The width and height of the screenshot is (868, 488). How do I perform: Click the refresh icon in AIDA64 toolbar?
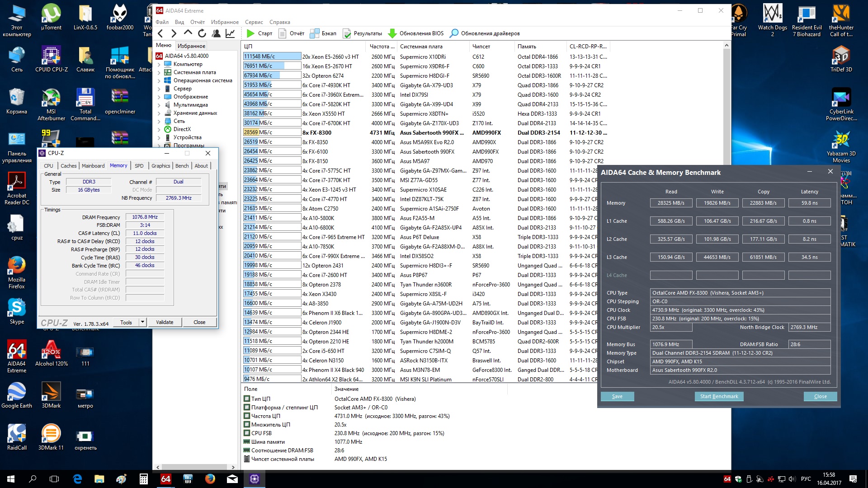tap(202, 33)
